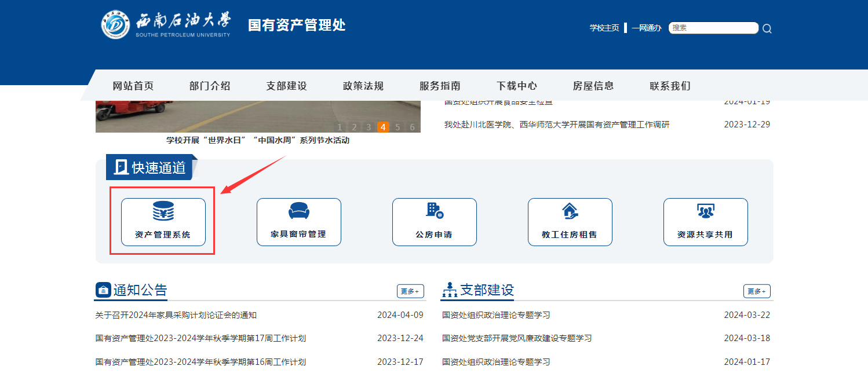Viewport: 868px width, 377px height.
Task: Click the 通知公告 section icon
Action: 103,290
